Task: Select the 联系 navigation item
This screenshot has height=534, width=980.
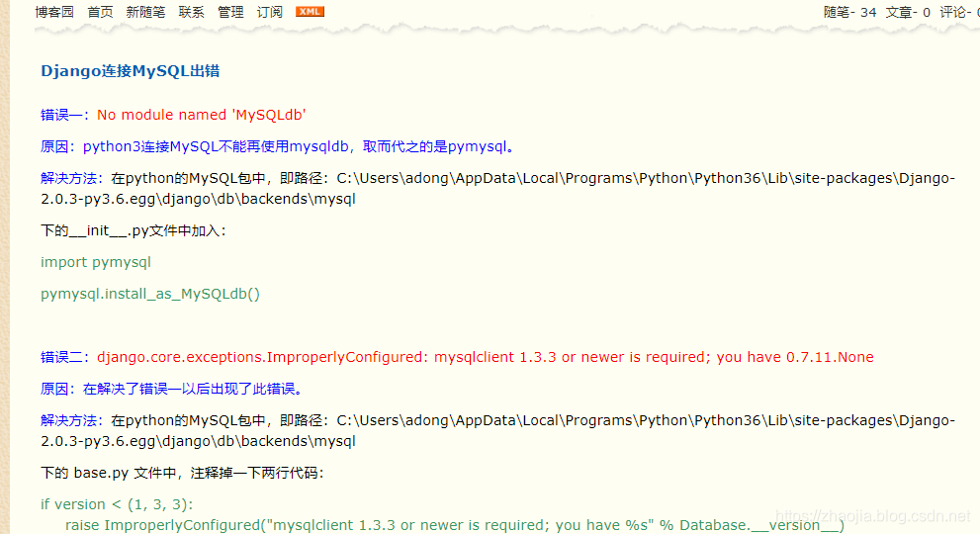Action: (191, 12)
